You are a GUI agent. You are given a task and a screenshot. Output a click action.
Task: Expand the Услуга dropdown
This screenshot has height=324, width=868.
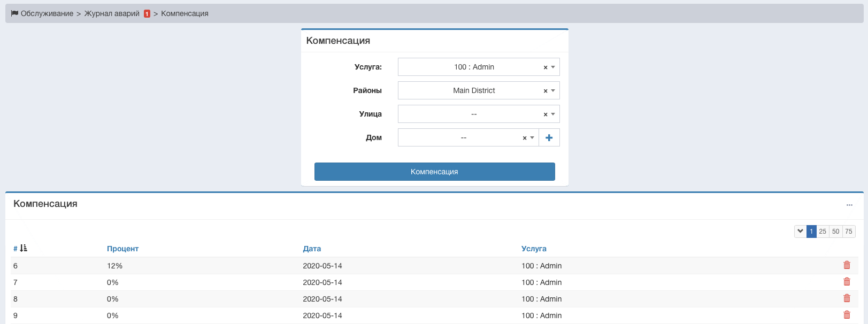point(553,67)
